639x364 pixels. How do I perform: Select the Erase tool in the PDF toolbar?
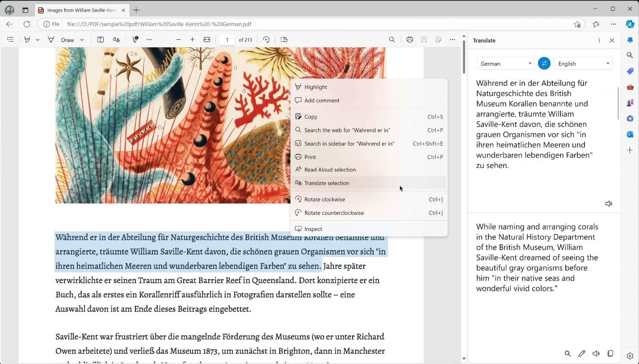click(x=51, y=39)
